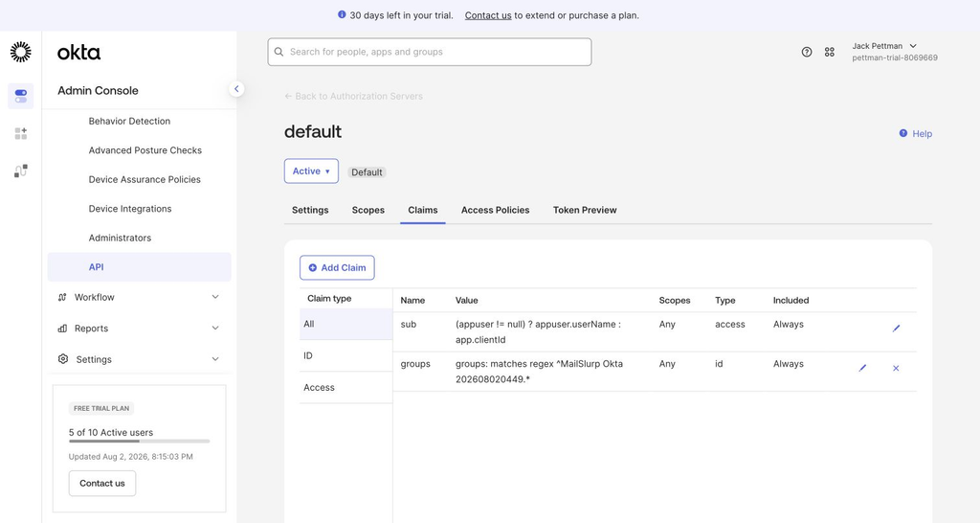Image resolution: width=980 pixels, height=523 pixels.
Task: Click the Okta sunburst logo icon
Action: tap(21, 52)
